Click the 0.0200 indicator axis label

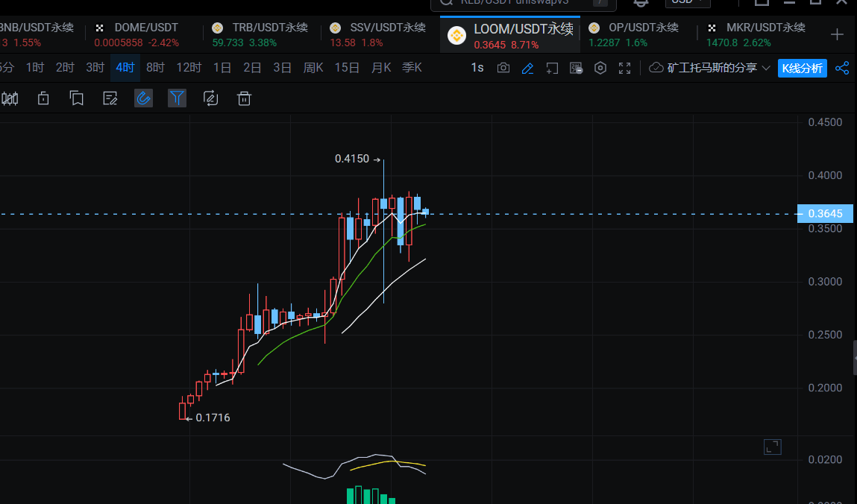(x=825, y=460)
